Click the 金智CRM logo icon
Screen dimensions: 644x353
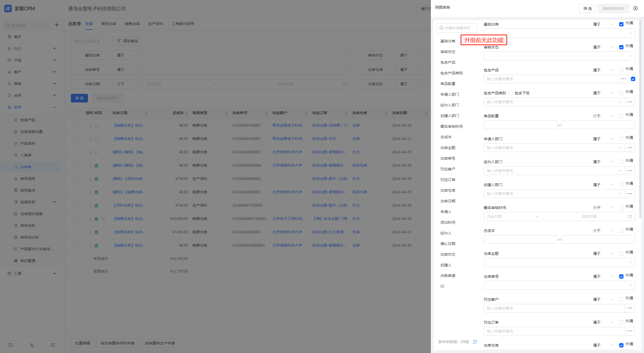(x=8, y=9)
